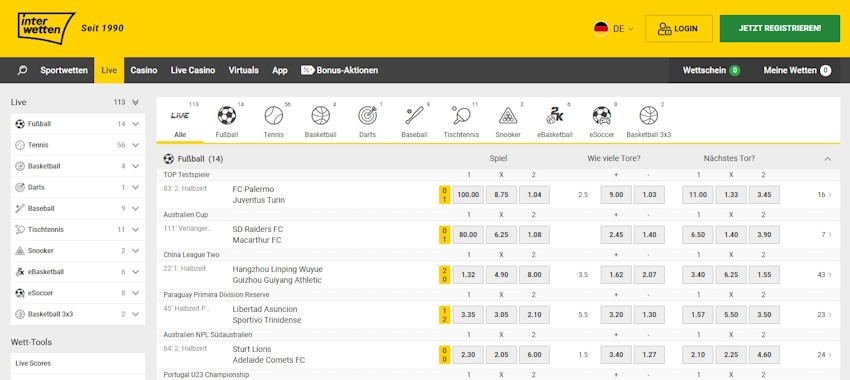Screen dimensions: 850x380
Task: Select the Snooker rack icon tab
Action: tap(508, 115)
